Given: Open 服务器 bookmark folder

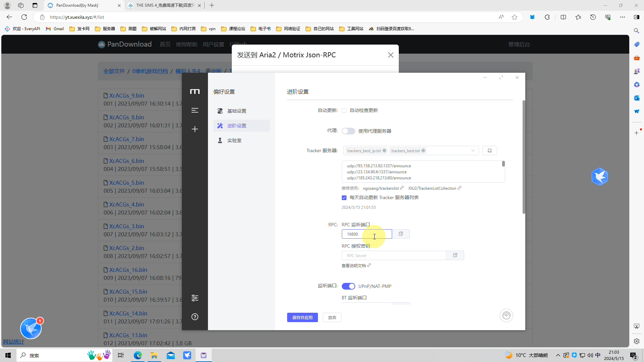Looking at the screenshot, I should coord(105,29).
